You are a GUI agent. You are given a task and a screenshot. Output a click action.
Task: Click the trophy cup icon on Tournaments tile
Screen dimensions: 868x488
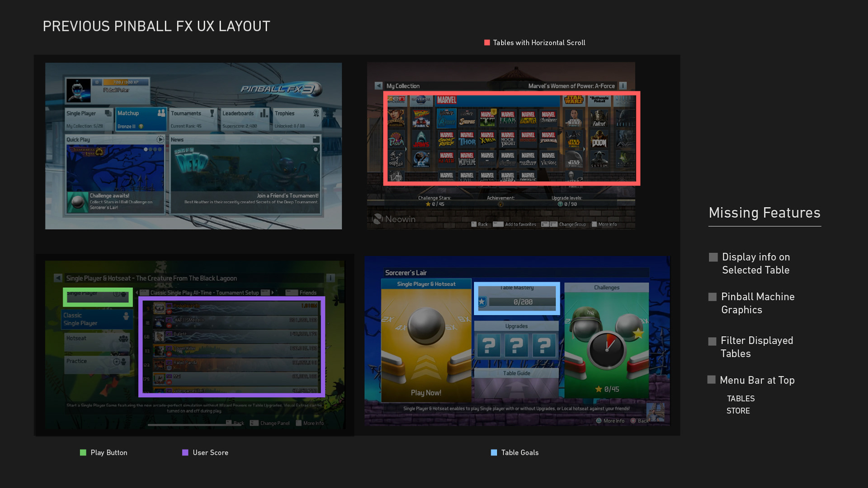(212, 113)
